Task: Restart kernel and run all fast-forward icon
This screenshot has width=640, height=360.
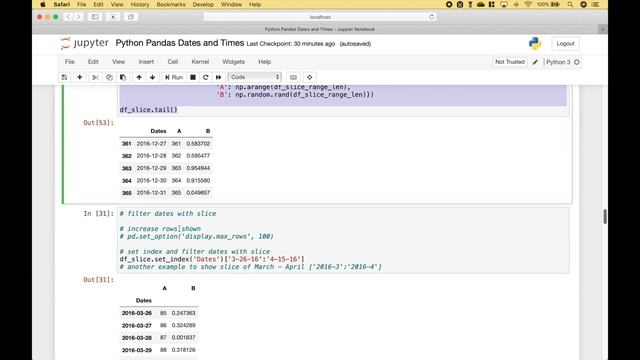Action: coord(218,77)
